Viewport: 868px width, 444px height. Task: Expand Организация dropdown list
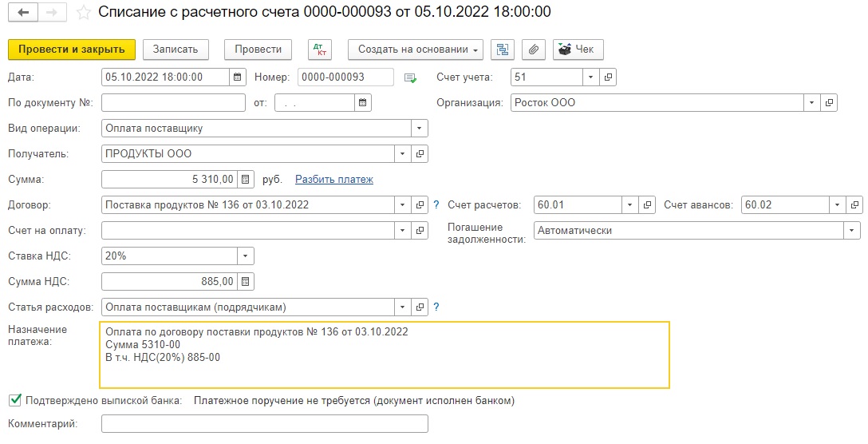click(811, 102)
